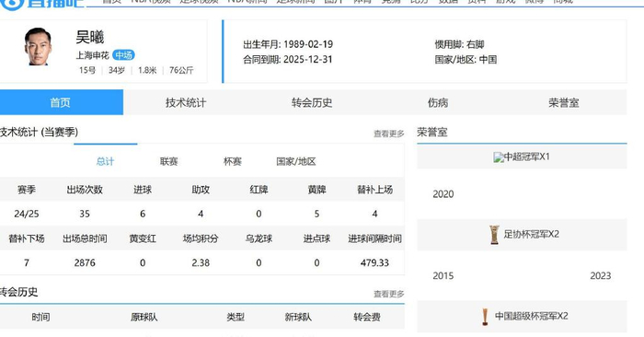Click the total minutes value 2876
The height and width of the screenshot is (337, 644).
(85, 262)
